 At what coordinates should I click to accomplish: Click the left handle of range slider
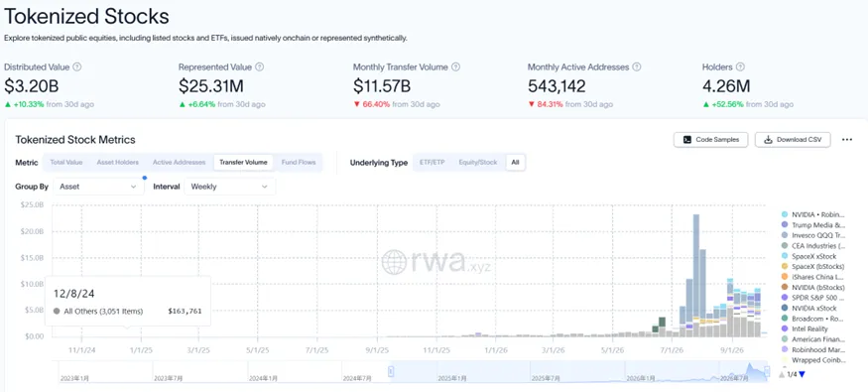[391, 371]
